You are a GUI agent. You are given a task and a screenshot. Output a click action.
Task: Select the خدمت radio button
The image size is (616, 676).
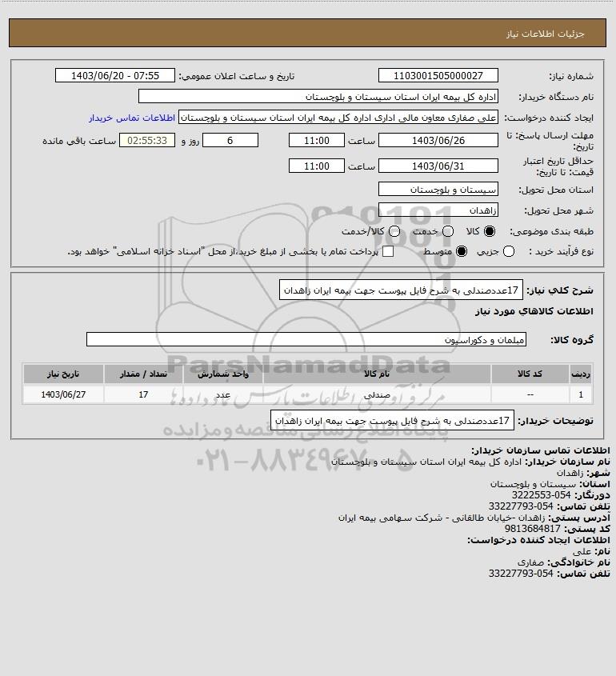tap(448, 231)
